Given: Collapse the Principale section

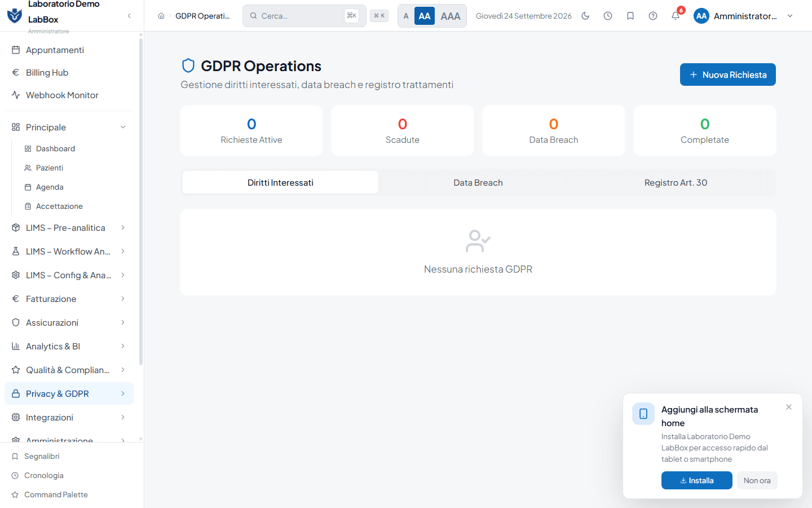Looking at the screenshot, I should (x=69, y=127).
